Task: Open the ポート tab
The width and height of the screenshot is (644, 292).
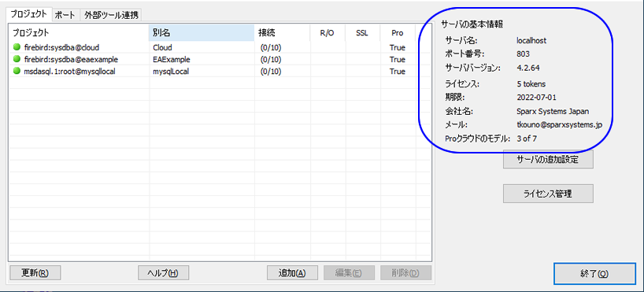Action: [x=65, y=15]
